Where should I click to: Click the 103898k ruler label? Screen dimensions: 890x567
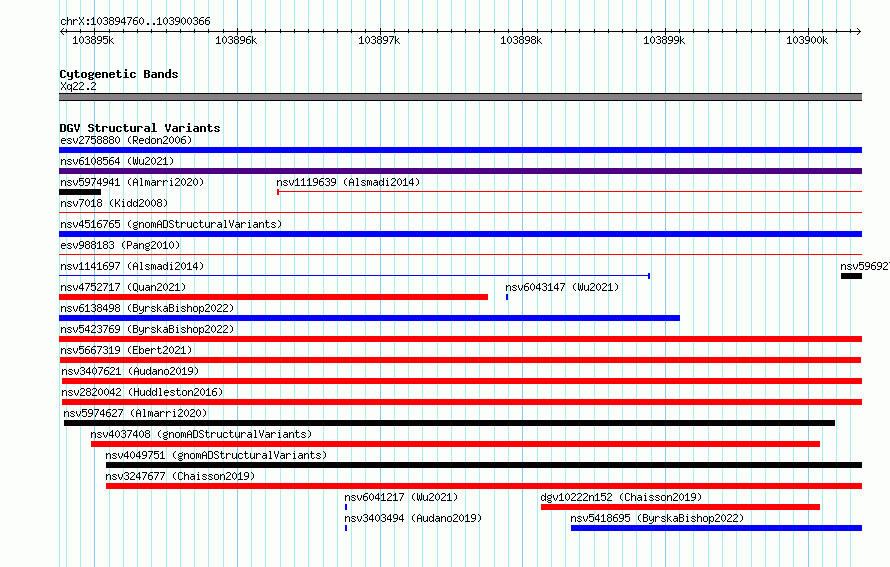pyautogui.click(x=521, y=40)
